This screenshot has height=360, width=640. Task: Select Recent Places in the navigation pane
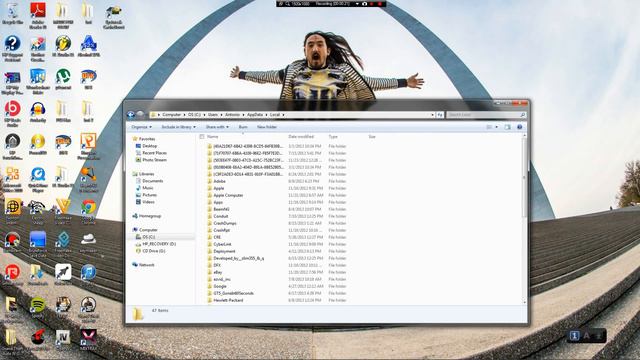154,153
